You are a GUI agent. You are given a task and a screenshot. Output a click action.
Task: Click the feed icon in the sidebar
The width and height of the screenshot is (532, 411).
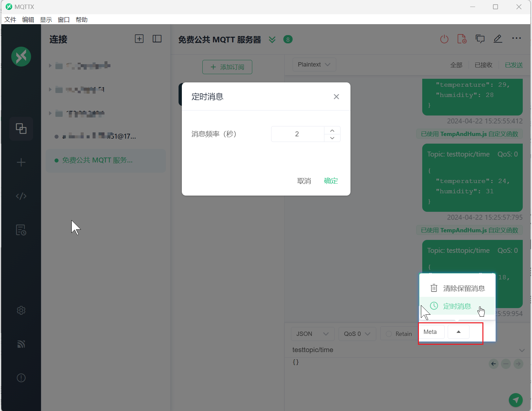pyautogui.click(x=21, y=344)
